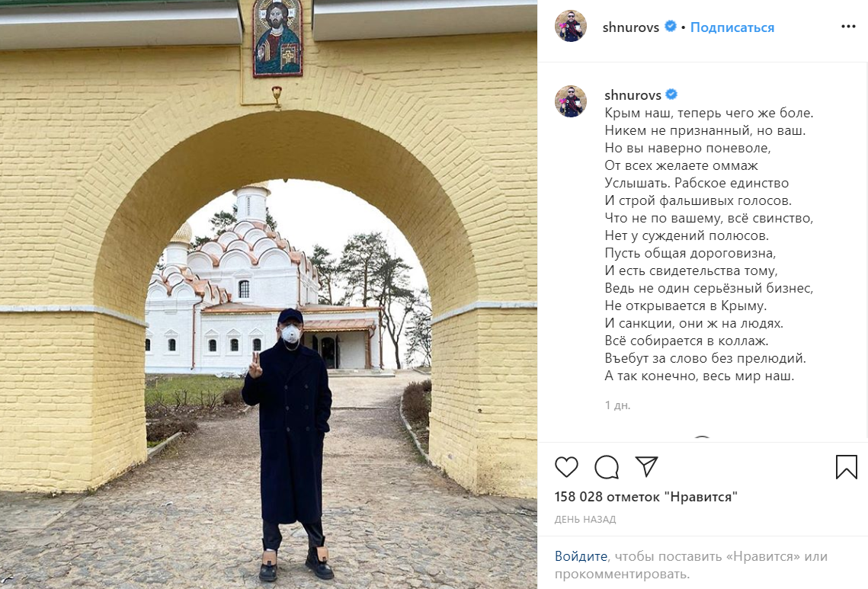Image resolution: width=868 pixels, height=589 pixels.
Task: Click the verified badge in the header
Action: pyautogui.click(x=671, y=26)
